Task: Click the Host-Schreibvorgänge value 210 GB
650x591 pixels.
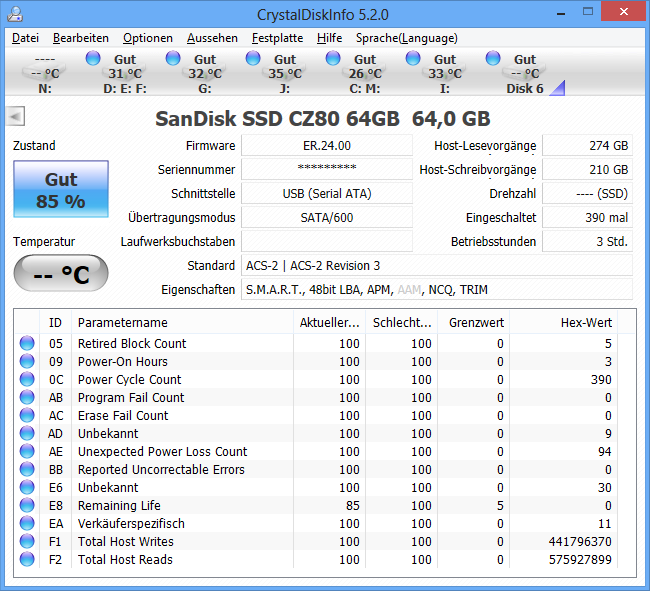Action: coord(587,170)
